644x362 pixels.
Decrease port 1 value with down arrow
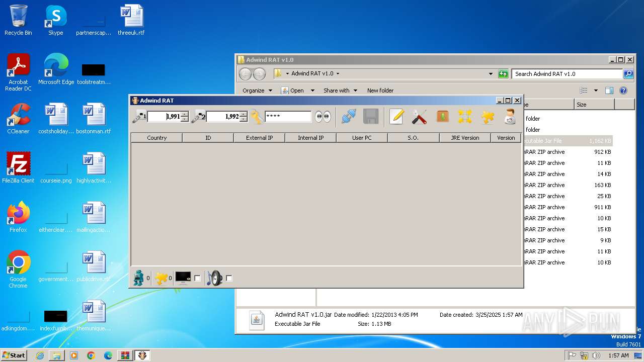pyautogui.click(x=185, y=120)
